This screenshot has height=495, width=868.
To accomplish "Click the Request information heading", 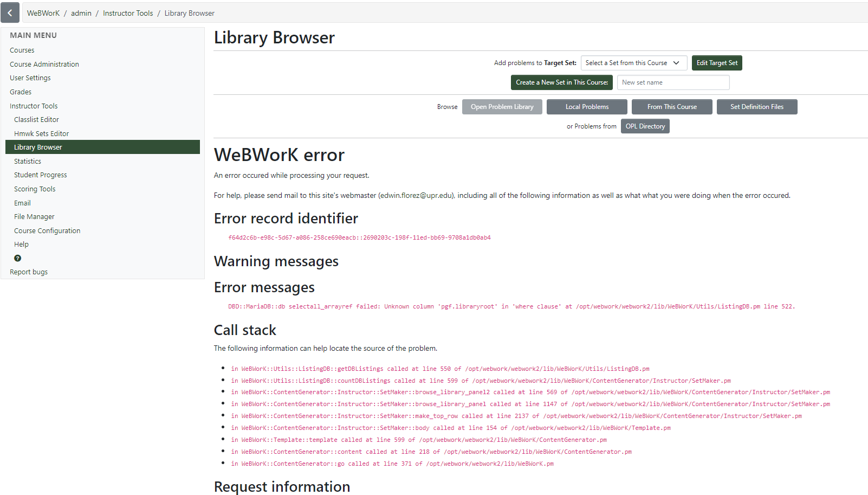I will [x=282, y=487].
